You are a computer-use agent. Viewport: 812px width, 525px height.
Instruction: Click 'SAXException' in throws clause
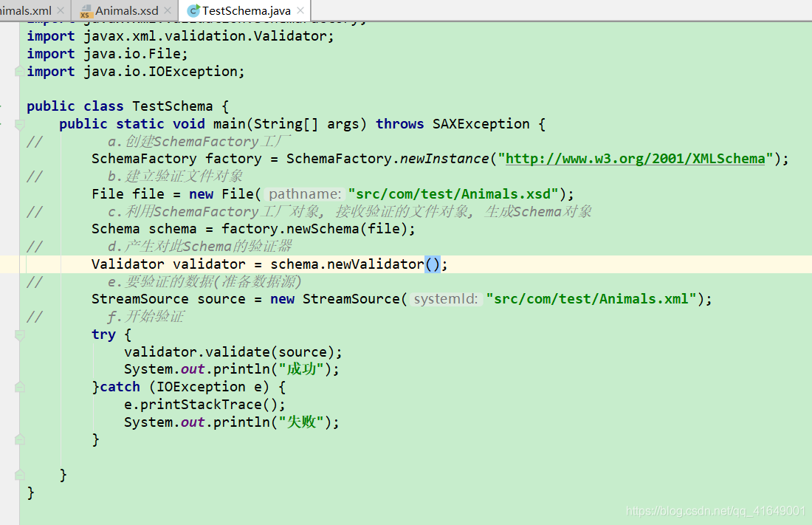pyautogui.click(x=481, y=124)
